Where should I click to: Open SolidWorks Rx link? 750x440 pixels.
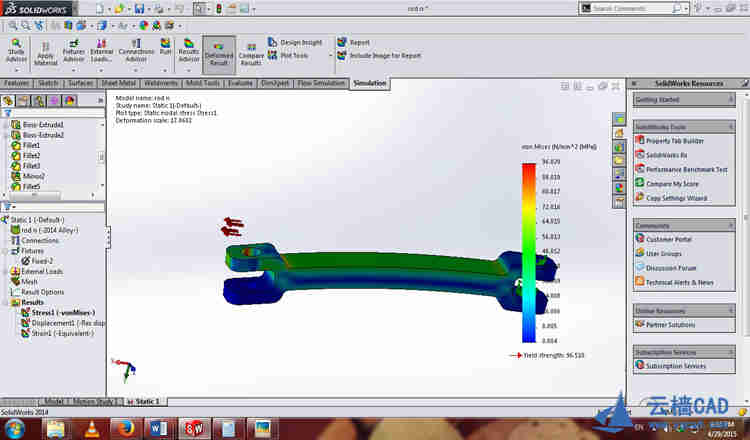(666, 155)
